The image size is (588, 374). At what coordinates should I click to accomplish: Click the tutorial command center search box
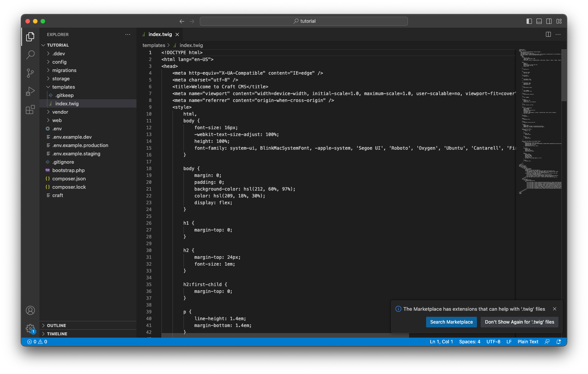[x=304, y=21]
